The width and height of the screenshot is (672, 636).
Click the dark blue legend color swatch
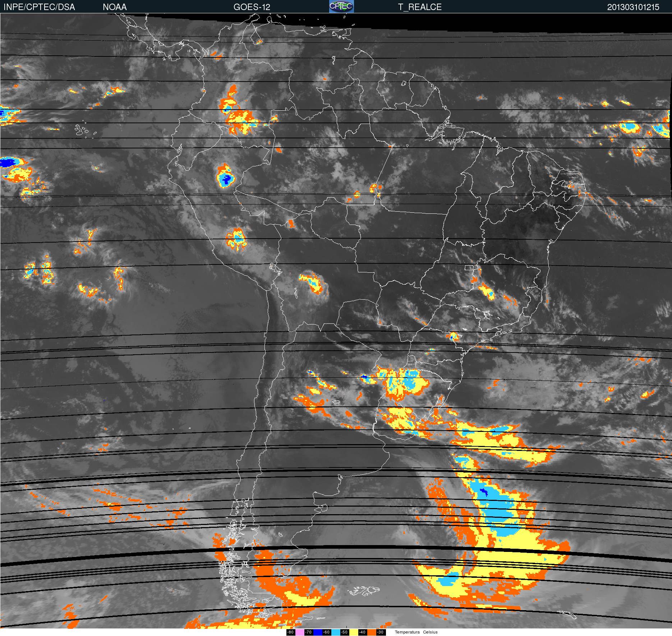point(318,632)
